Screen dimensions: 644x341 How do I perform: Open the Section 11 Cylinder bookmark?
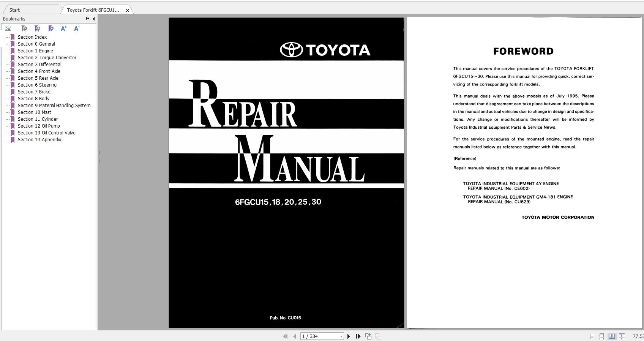[x=38, y=119]
